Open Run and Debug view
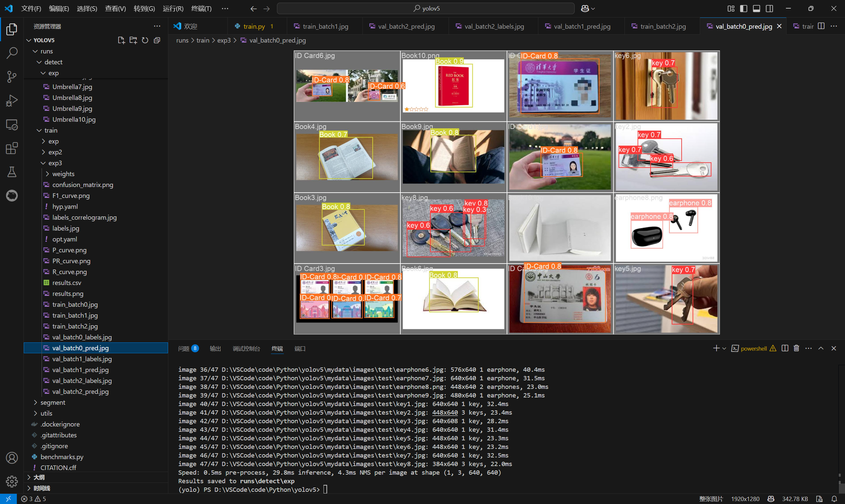Image resolution: width=845 pixels, height=504 pixels. (12, 101)
